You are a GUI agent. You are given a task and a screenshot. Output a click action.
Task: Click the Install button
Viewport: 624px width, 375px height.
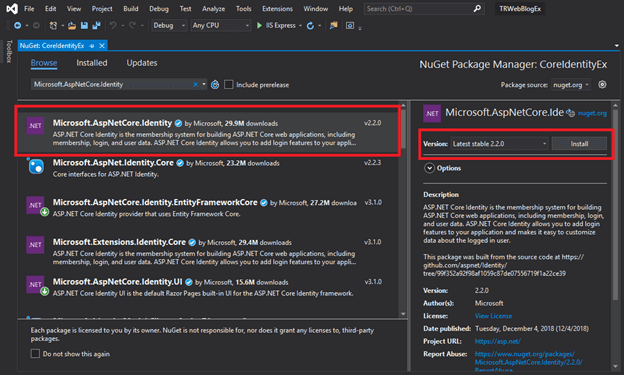click(x=579, y=144)
